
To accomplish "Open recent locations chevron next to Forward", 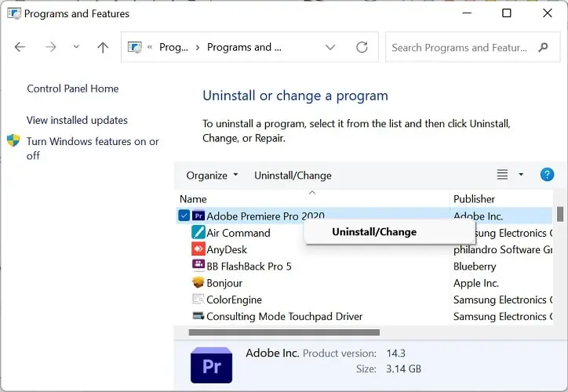I will pos(76,47).
